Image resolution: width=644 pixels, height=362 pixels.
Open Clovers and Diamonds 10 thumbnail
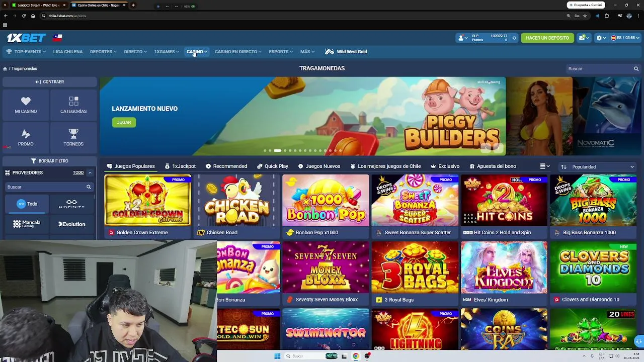coord(593,267)
